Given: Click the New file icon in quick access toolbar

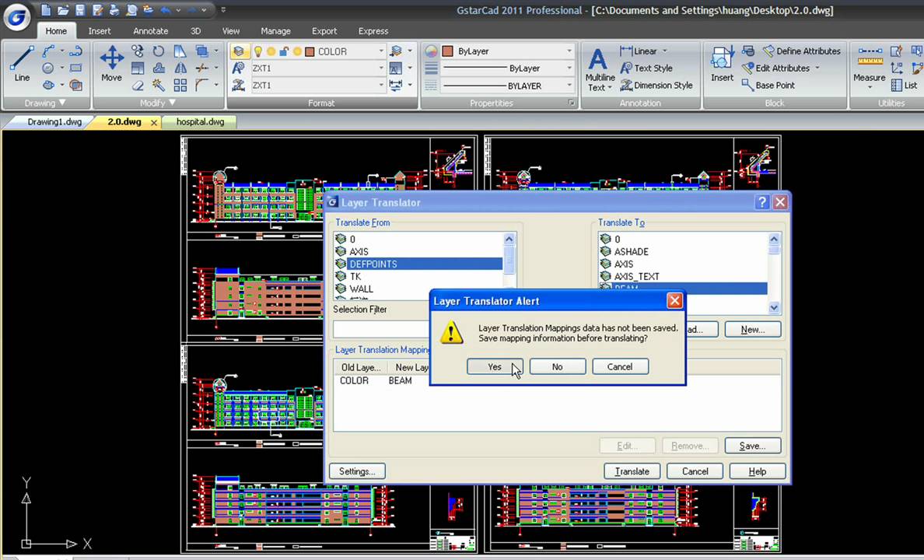Looking at the screenshot, I should tap(45, 10).
